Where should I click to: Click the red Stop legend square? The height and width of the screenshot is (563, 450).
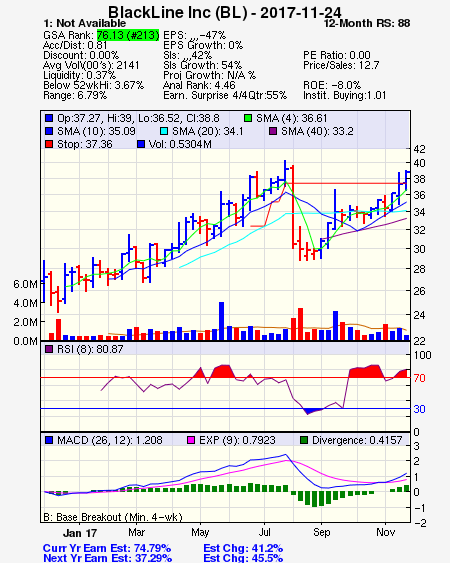tap(49, 144)
